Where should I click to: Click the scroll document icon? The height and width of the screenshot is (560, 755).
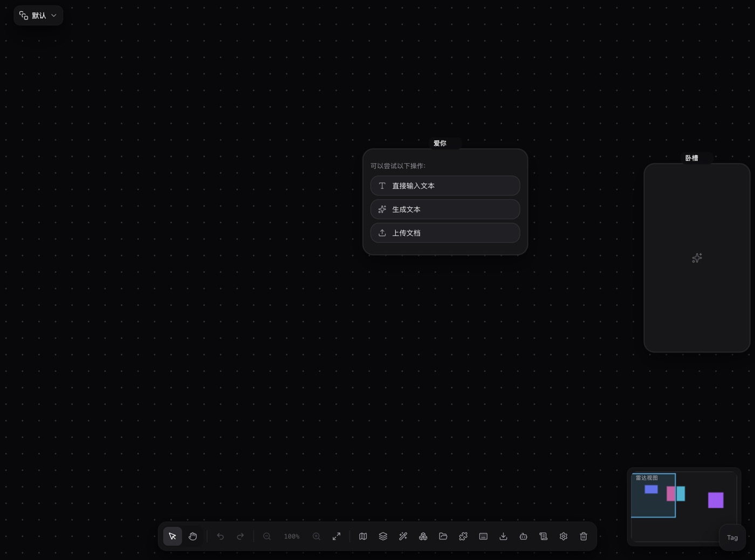(543, 536)
